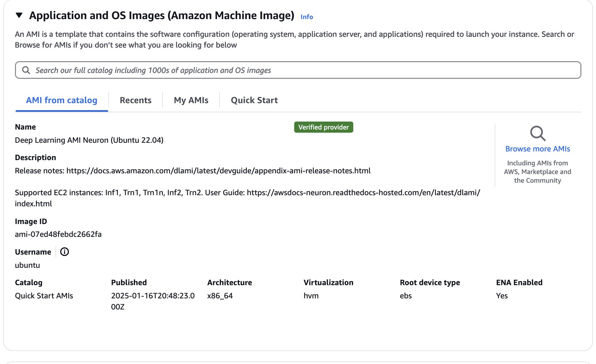Click the Supported EC2 instances description line
The width and height of the screenshot is (596, 364).
[x=247, y=198]
